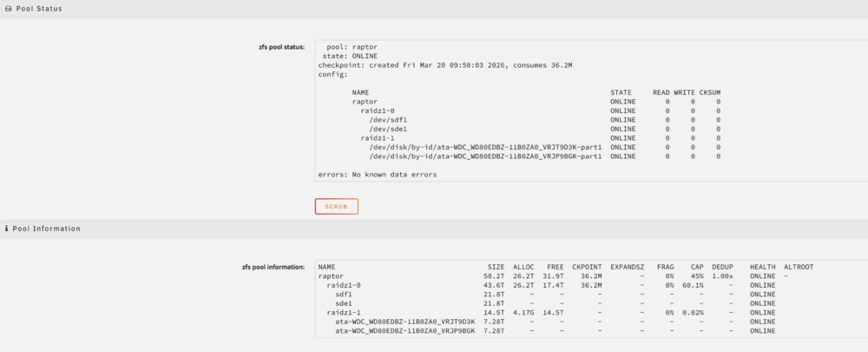Click the checkpoint created line
The width and height of the screenshot is (868, 352).
click(445, 65)
